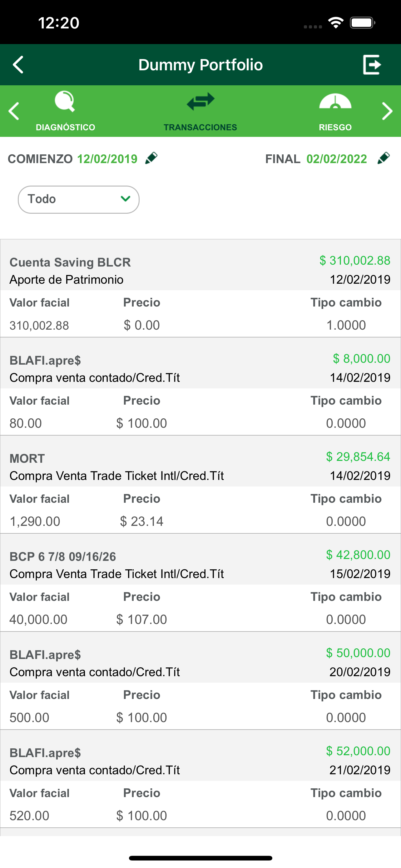This screenshot has width=401, height=868.
Task: Open BLAFI.apre$ transaction dated 20/02/2019
Action: click(200, 681)
